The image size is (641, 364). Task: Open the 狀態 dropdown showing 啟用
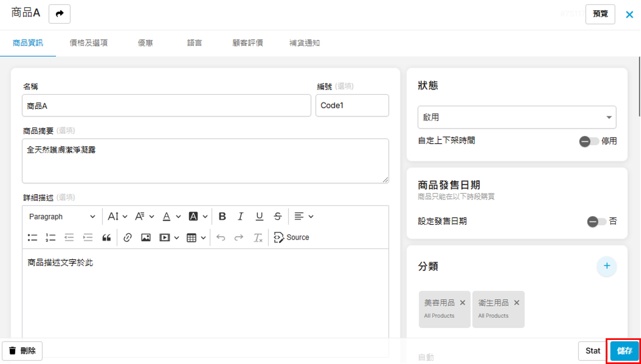point(517,117)
